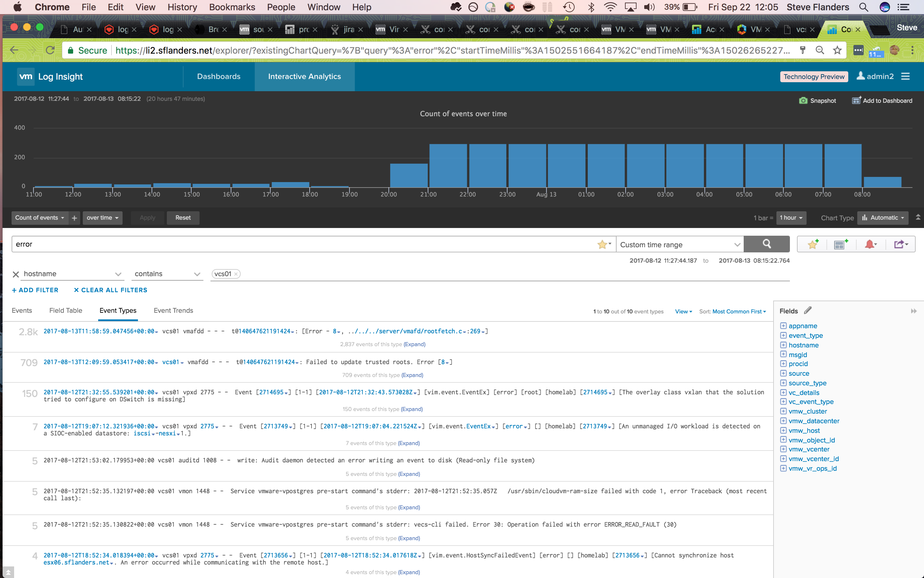Expand the event_type field
The height and width of the screenshot is (578, 924).
point(783,335)
